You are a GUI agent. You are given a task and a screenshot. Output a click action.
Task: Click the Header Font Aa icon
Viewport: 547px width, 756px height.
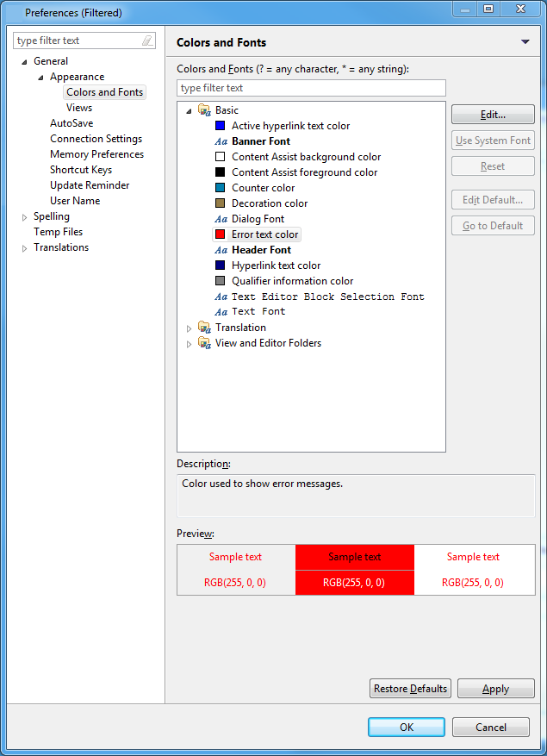pyautogui.click(x=221, y=250)
